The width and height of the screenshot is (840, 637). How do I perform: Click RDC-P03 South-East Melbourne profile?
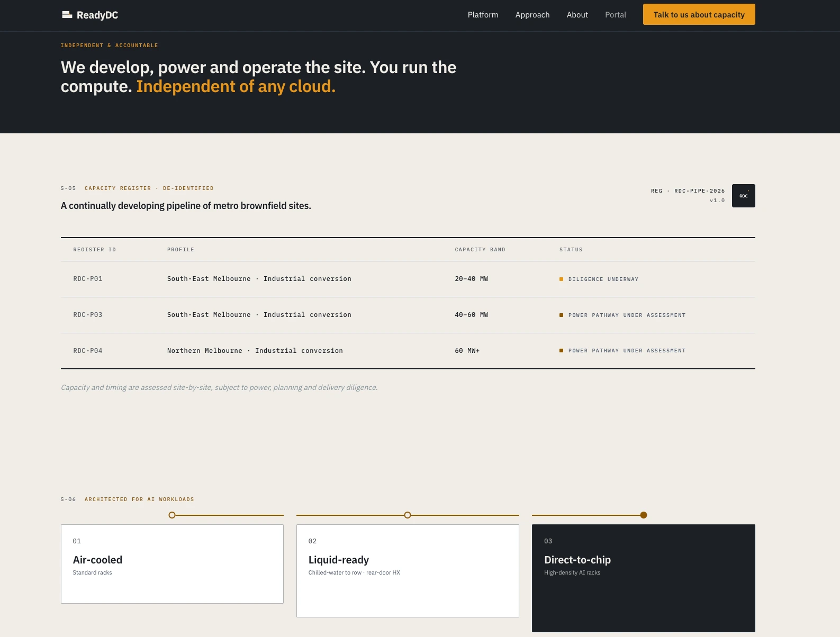(x=259, y=315)
